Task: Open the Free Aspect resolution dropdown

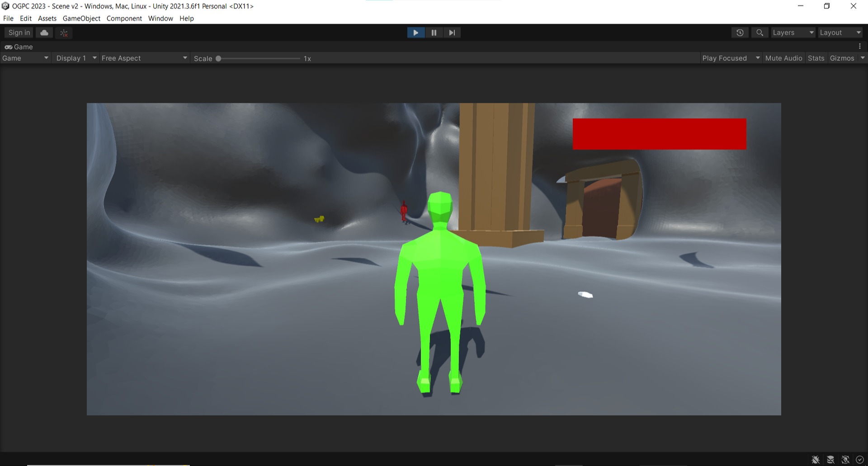Action: 144,58
